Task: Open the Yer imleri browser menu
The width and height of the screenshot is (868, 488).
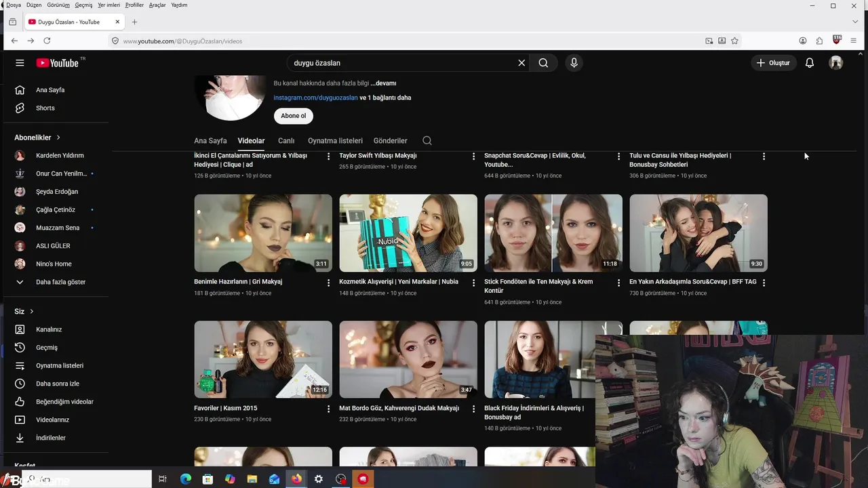Action: point(108,5)
